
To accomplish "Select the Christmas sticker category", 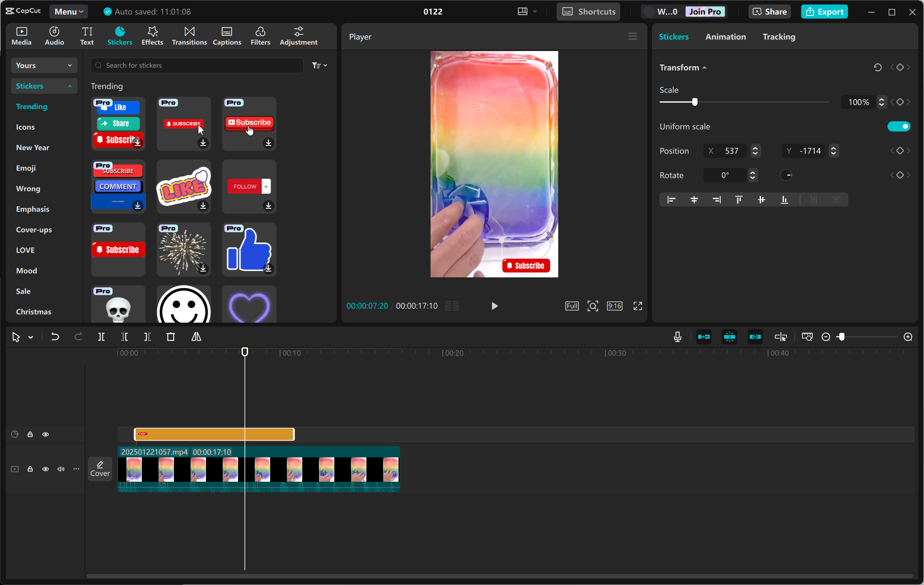I will pyautogui.click(x=34, y=311).
